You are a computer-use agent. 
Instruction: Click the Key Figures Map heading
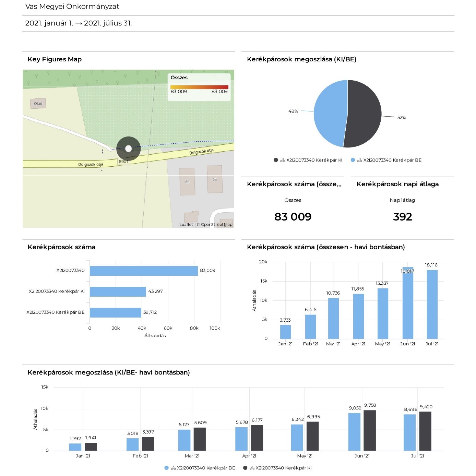[55, 59]
